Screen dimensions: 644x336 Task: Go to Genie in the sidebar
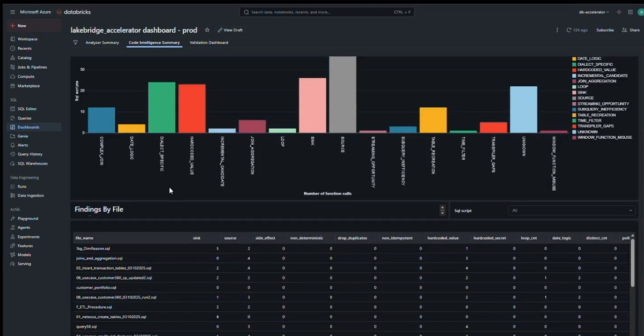(x=23, y=136)
